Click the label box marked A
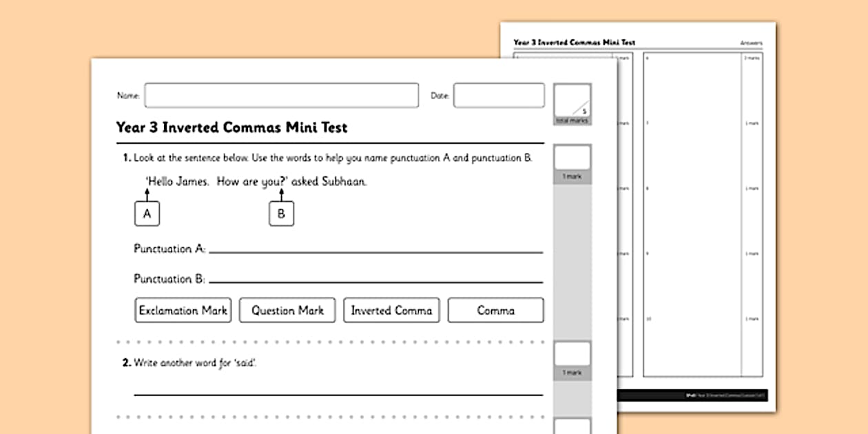This screenshot has width=868, height=434. pos(147,214)
